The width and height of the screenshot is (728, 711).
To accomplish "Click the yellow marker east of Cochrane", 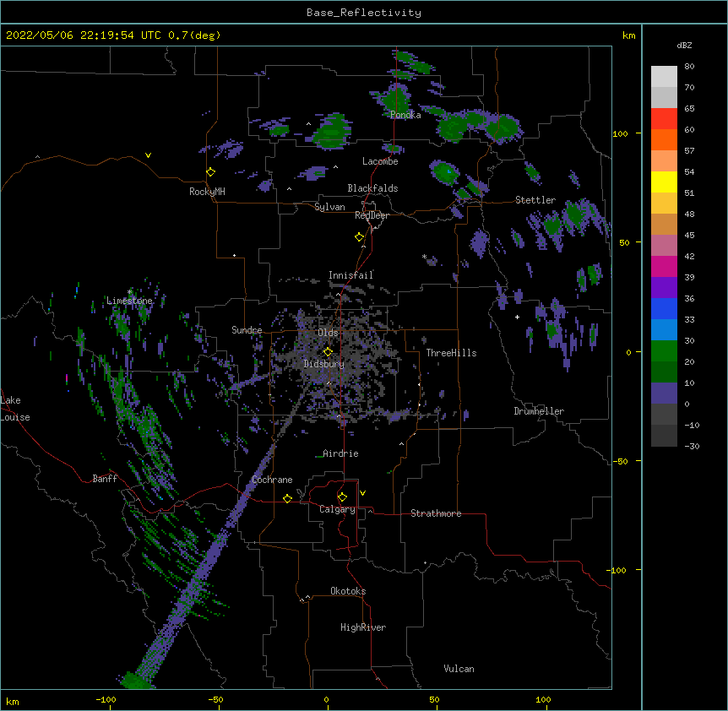I will click(287, 498).
